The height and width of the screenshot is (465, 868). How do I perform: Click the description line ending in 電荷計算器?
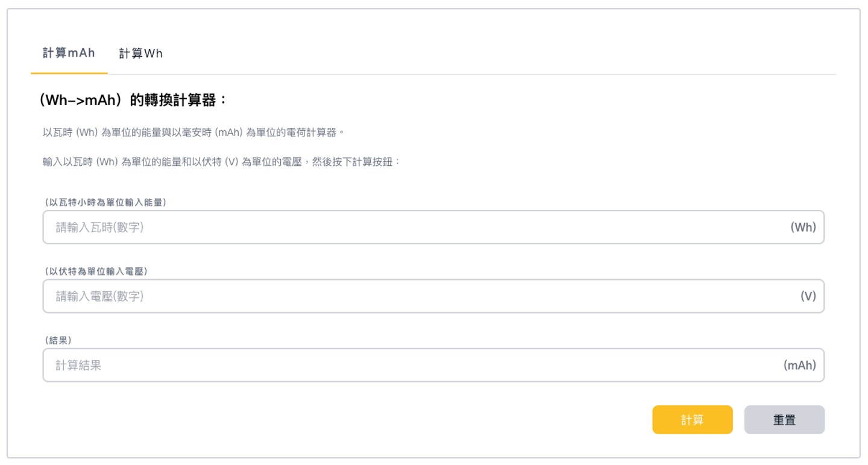coord(193,132)
